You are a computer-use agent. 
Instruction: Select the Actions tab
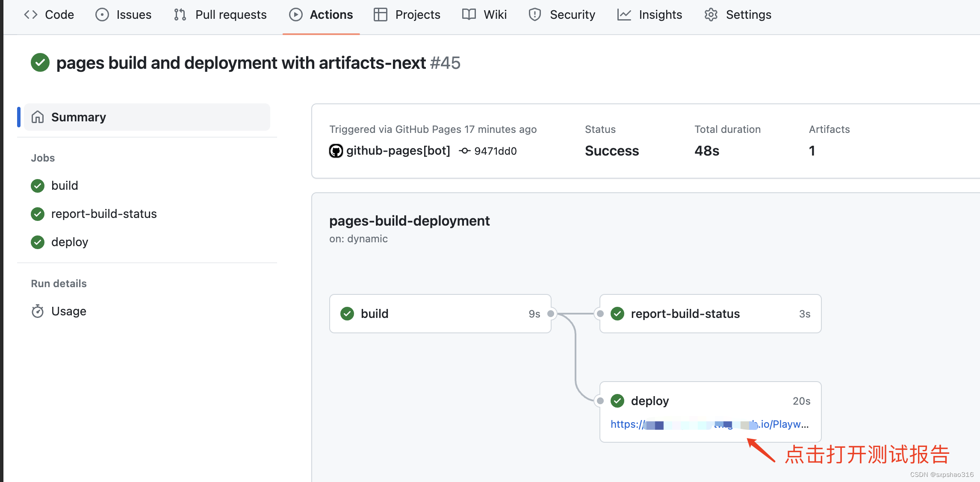tap(321, 15)
